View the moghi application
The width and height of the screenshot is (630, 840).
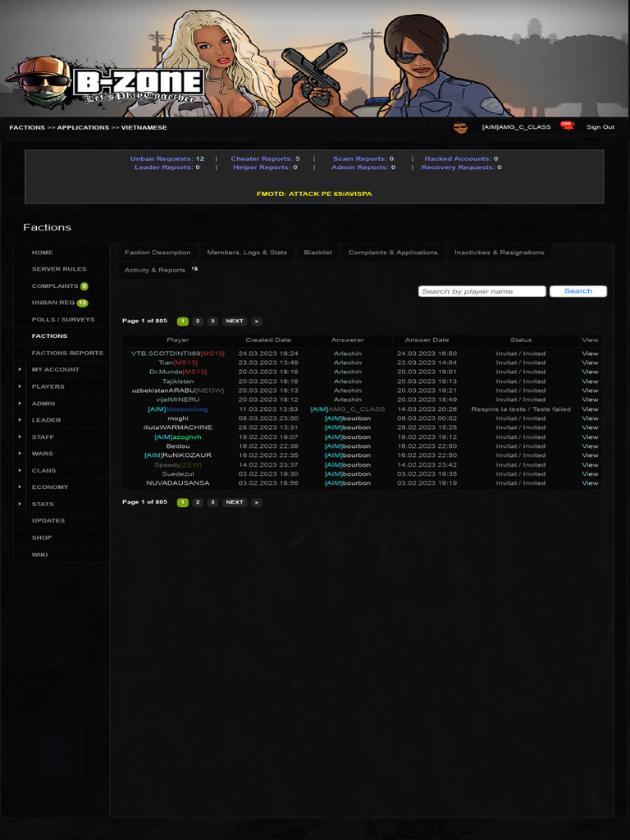point(590,418)
